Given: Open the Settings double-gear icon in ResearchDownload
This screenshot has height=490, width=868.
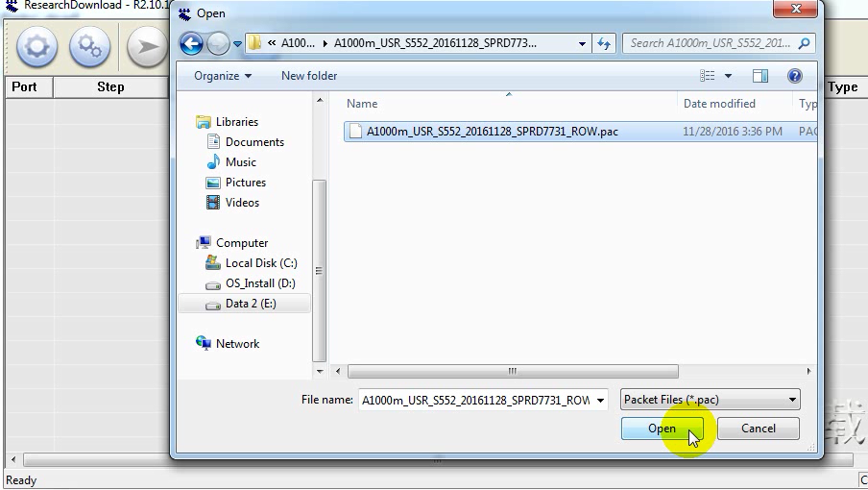Looking at the screenshot, I should (x=89, y=46).
